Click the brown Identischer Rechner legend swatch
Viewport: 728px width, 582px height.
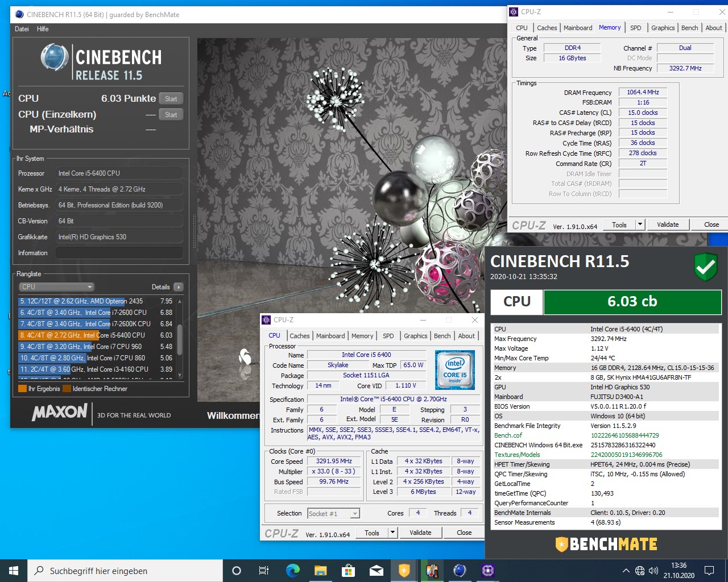67,389
